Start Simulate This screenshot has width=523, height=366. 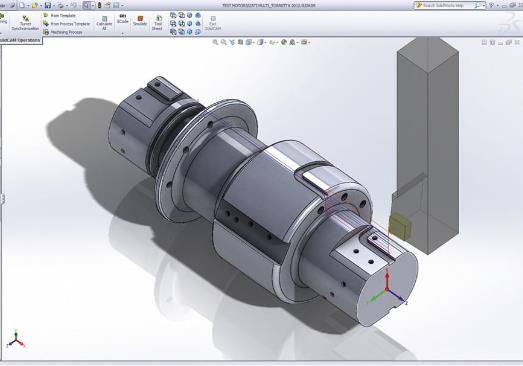click(140, 21)
